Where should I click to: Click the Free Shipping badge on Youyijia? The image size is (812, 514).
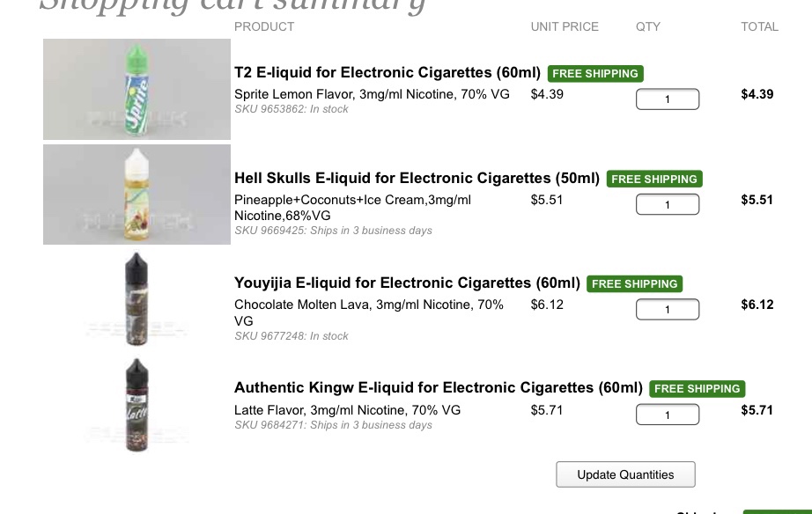[635, 283]
